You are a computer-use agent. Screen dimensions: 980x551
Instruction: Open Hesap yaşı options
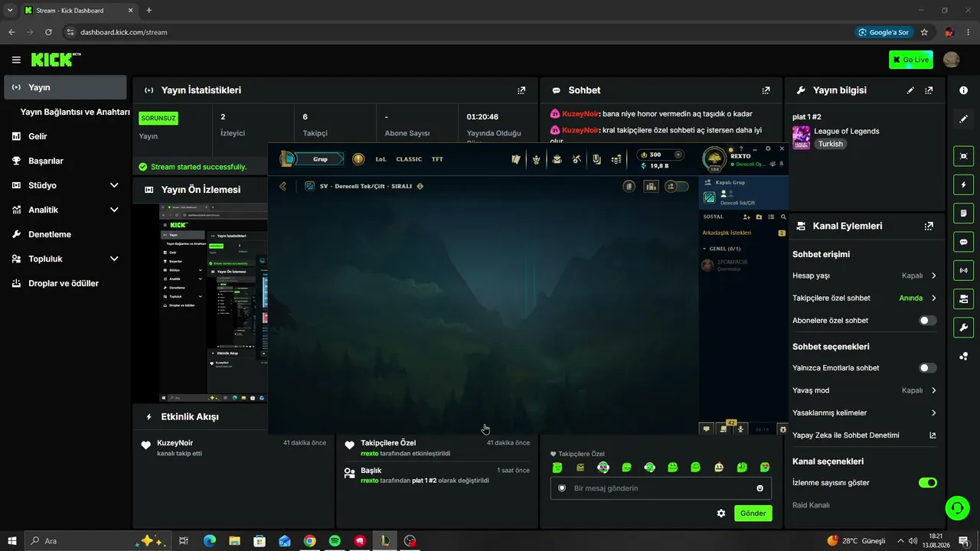pos(864,275)
